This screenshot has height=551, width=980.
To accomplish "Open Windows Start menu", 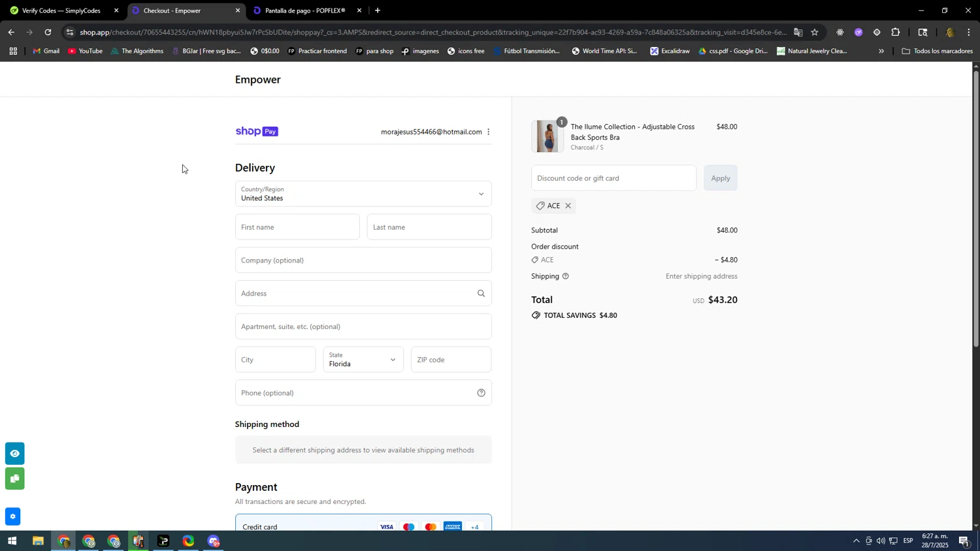I will point(11,541).
